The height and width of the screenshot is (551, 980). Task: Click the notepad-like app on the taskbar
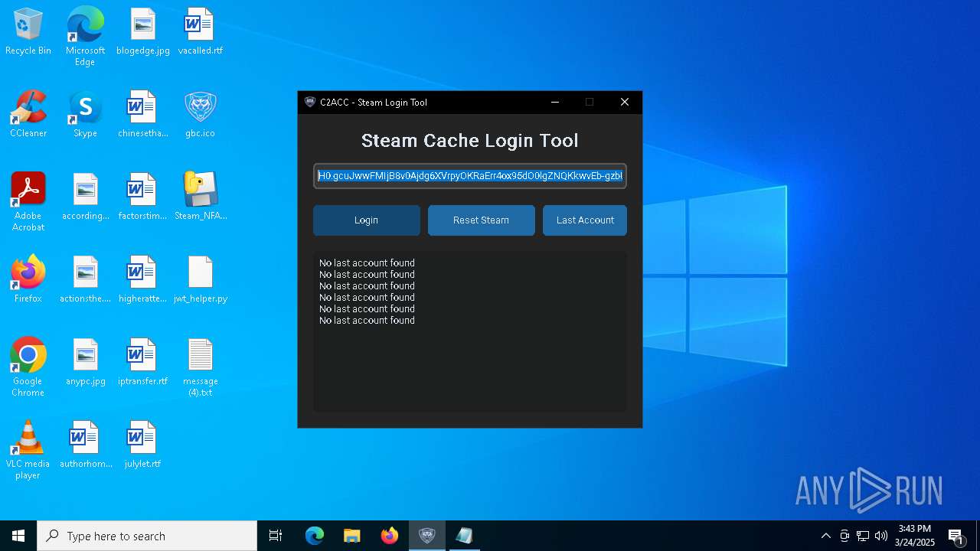tap(464, 536)
